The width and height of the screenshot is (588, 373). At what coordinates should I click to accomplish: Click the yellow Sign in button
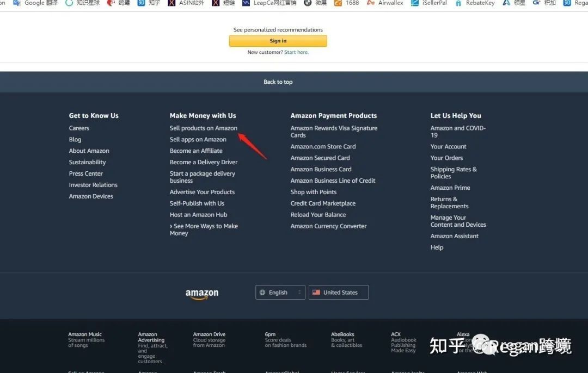pos(278,41)
